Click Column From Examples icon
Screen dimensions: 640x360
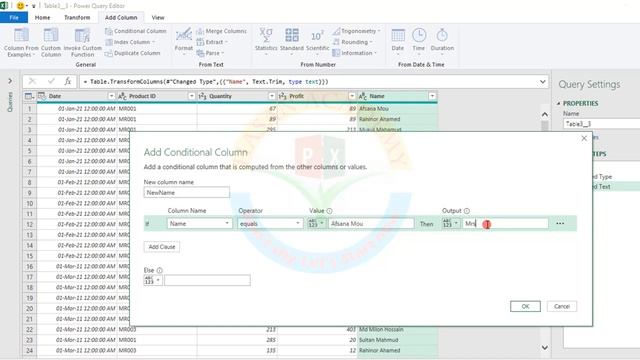click(21, 35)
